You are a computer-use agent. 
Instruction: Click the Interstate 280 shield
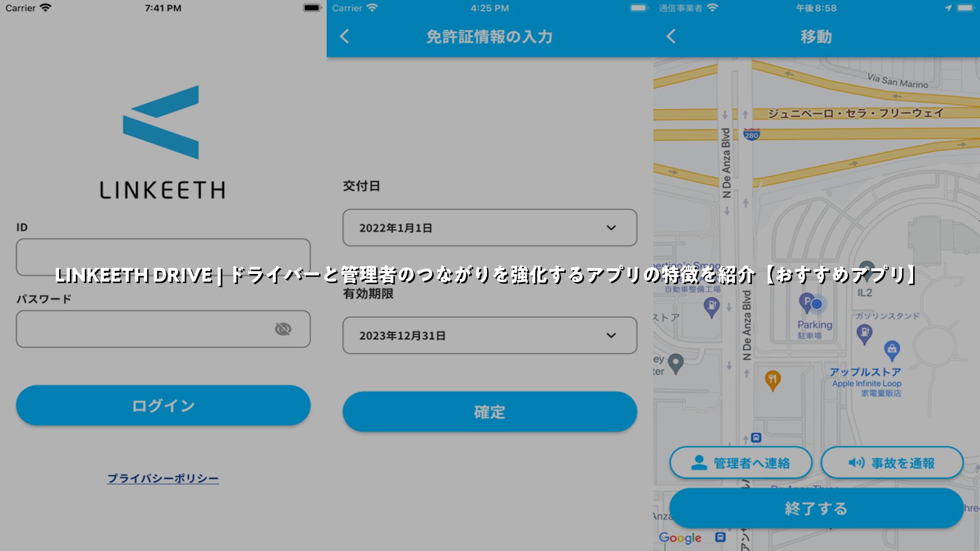click(751, 134)
